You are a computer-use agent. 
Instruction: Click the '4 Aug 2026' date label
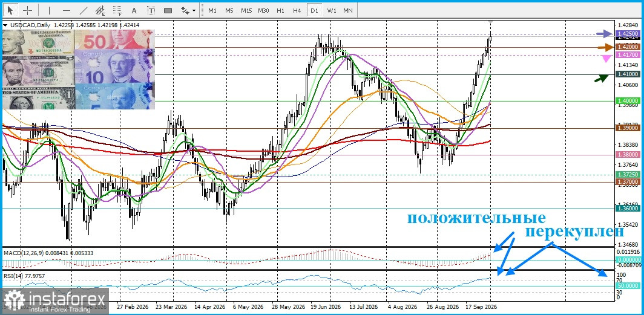(403, 307)
